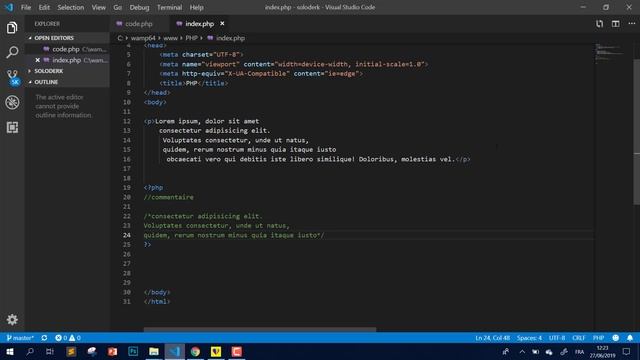Close index.php in Open Editors list
The width and height of the screenshot is (640, 360).
click(38, 60)
